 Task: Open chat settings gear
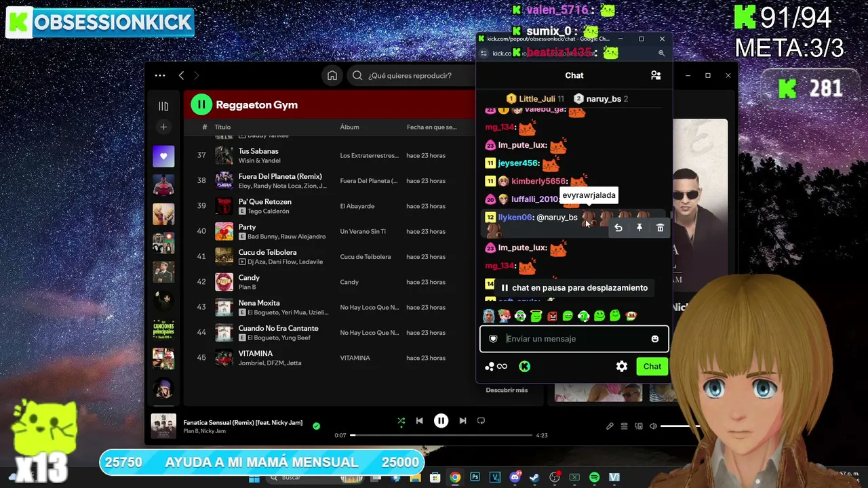coord(621,367)
